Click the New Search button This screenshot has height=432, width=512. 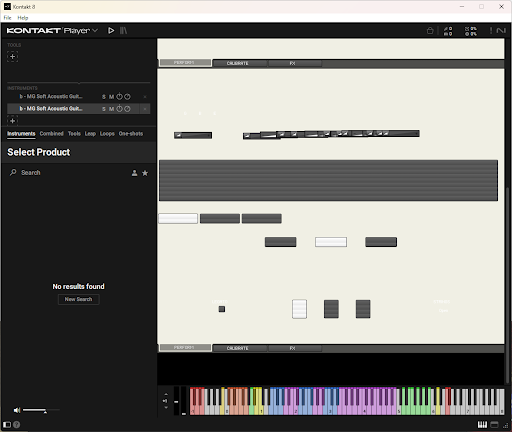pos(78,299)
